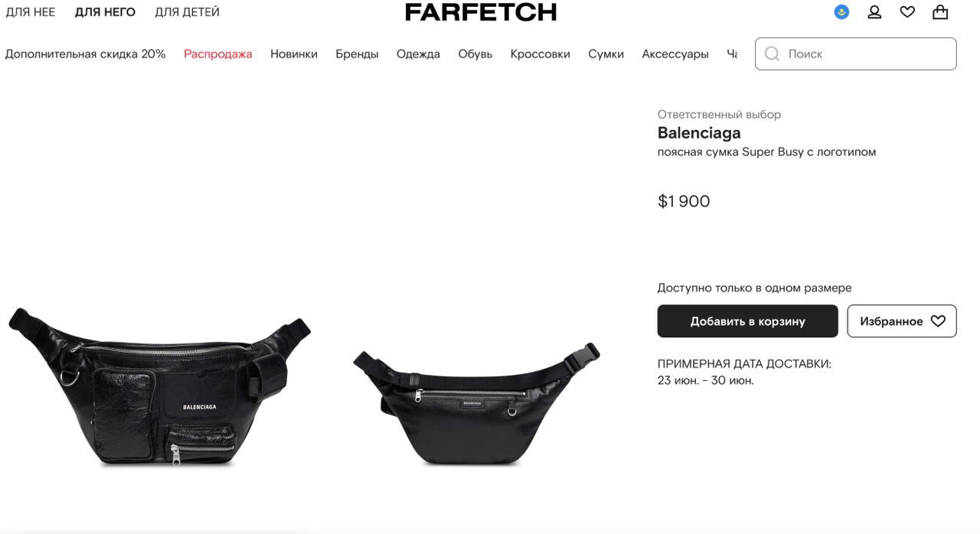Open the front view bag image
The width and height of the screenshot is (980, 534).
point(159,387)
